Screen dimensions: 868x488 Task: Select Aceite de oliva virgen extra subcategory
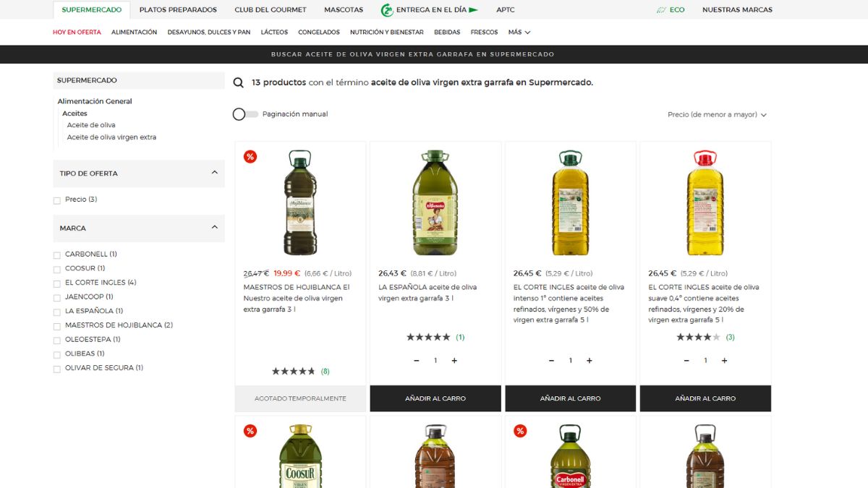[x=111, y=137]
